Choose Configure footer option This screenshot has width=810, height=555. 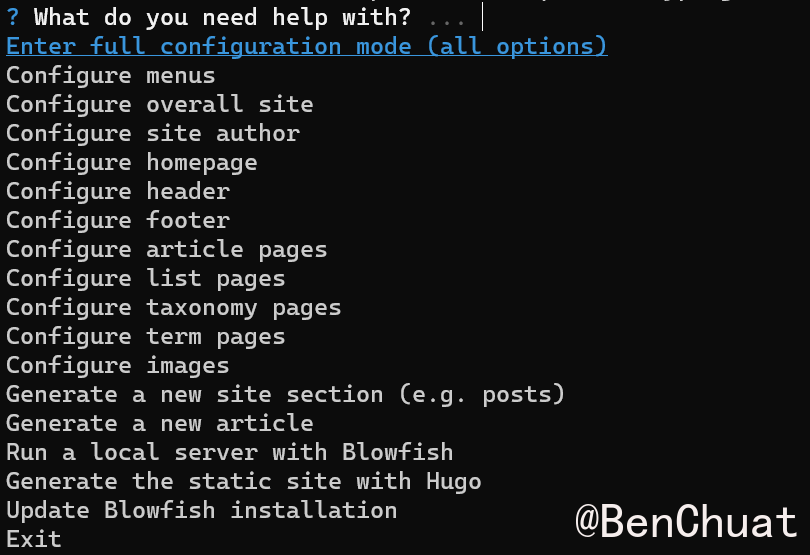[x=117, y=220]
